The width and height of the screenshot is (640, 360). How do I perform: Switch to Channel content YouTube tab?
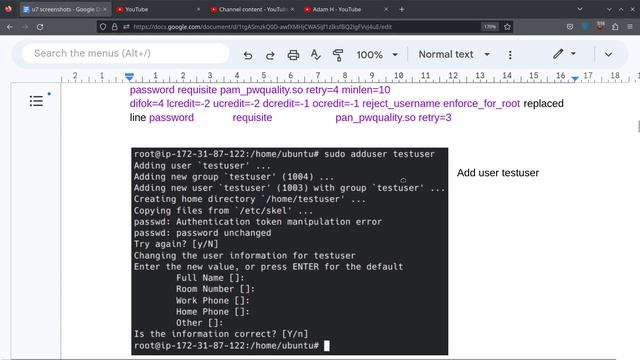(253, 9)
